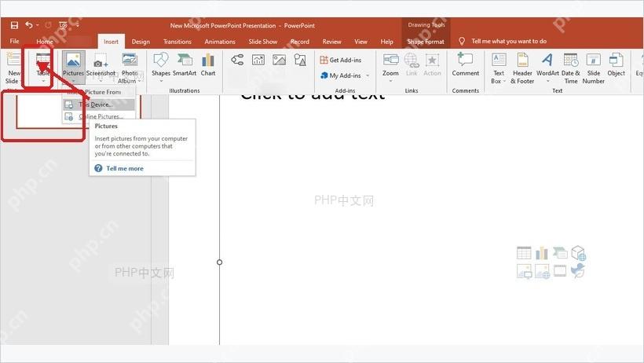Click the Screenshot camera icon
644x363 pixels.
pos(101,60)
